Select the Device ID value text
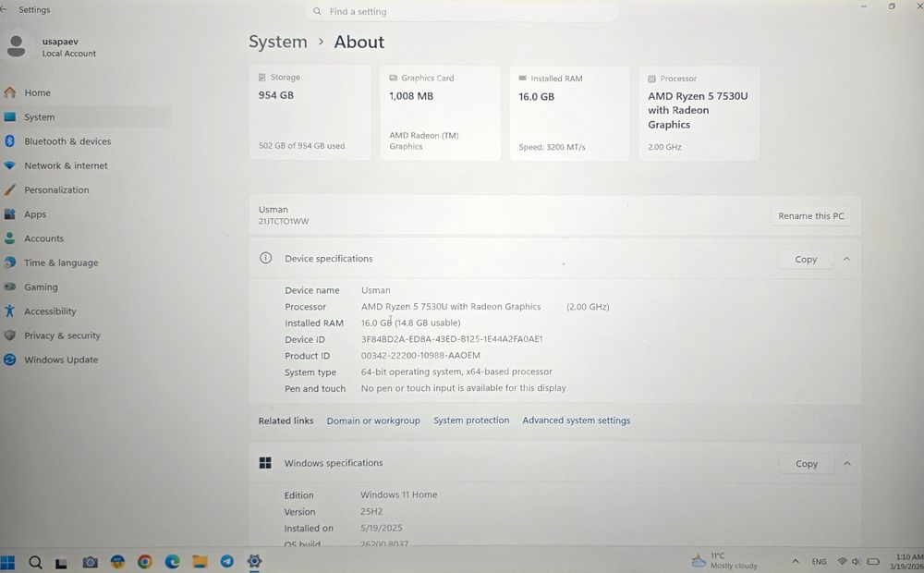This screenshot has height=573, width=924. coord(452,339)
